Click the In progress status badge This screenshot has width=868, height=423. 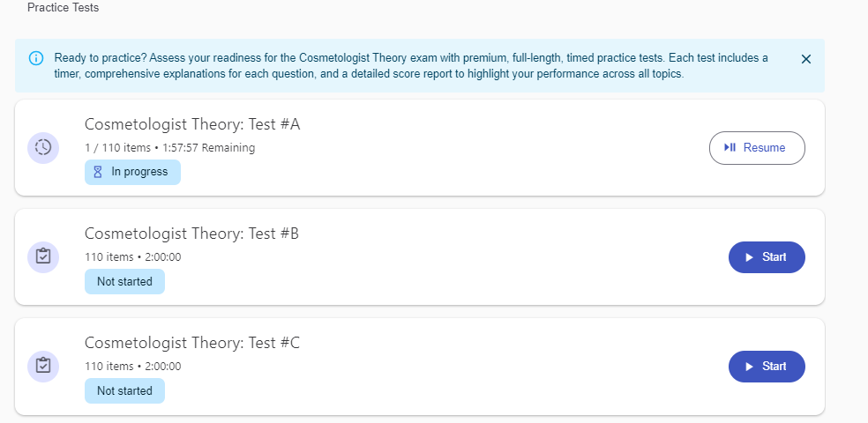pyautogui.click(x=132, y=172)
